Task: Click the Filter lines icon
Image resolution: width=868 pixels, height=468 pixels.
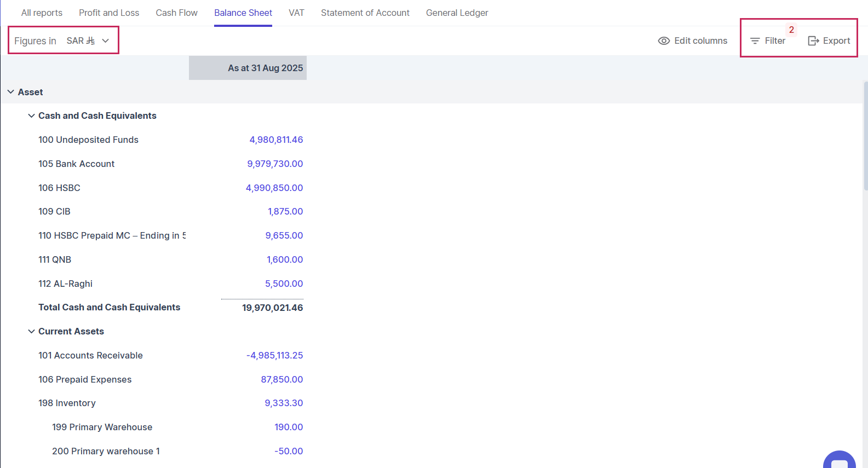Action: click(755, 41)
